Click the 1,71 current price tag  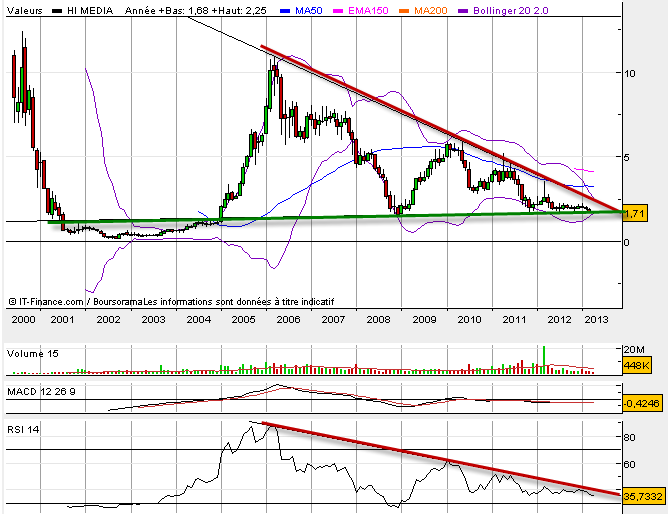click(x=633, y=214)
